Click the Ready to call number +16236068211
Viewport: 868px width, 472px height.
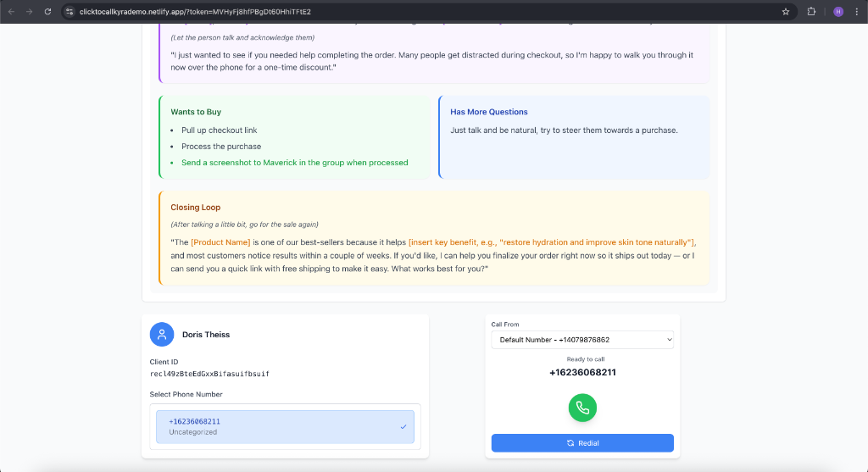click(582, 372)
